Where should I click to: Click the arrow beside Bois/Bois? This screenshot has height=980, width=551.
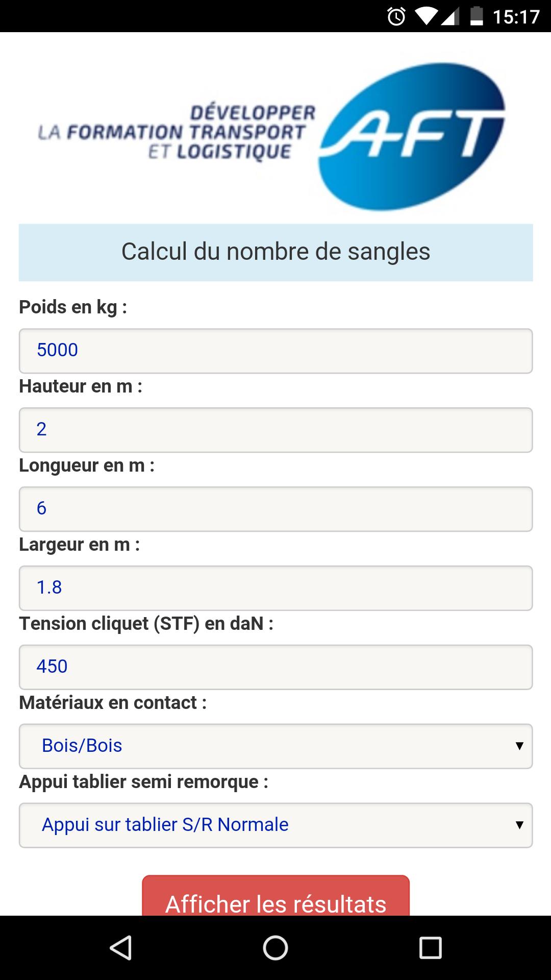(519, 746)
